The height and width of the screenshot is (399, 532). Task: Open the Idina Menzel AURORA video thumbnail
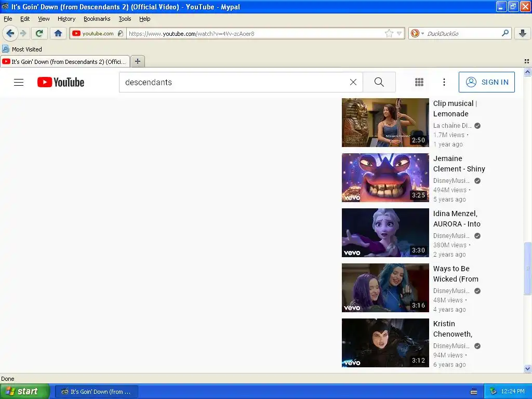385,233
